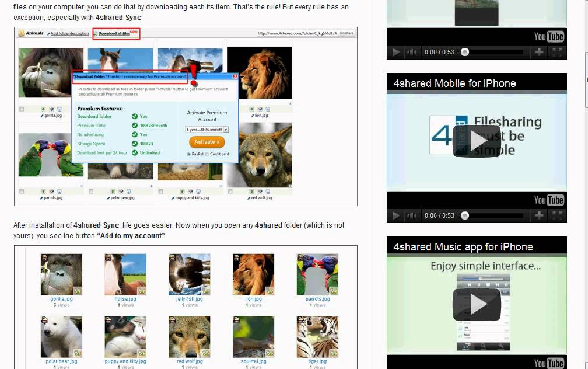Click the 4shared Mobile for iPhone video title
Image resolution: width=588 pixels, height=369 pixels.
455,83
